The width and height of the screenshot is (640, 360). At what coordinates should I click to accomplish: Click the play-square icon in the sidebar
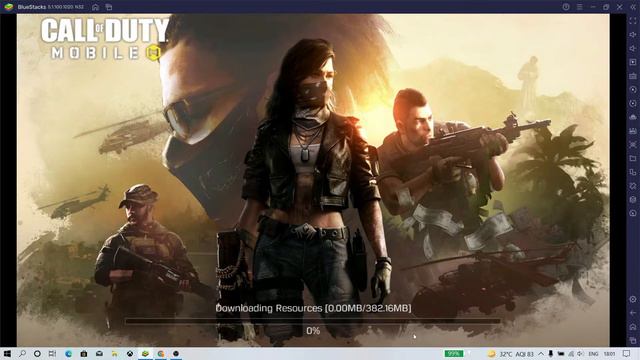[633, 62]
